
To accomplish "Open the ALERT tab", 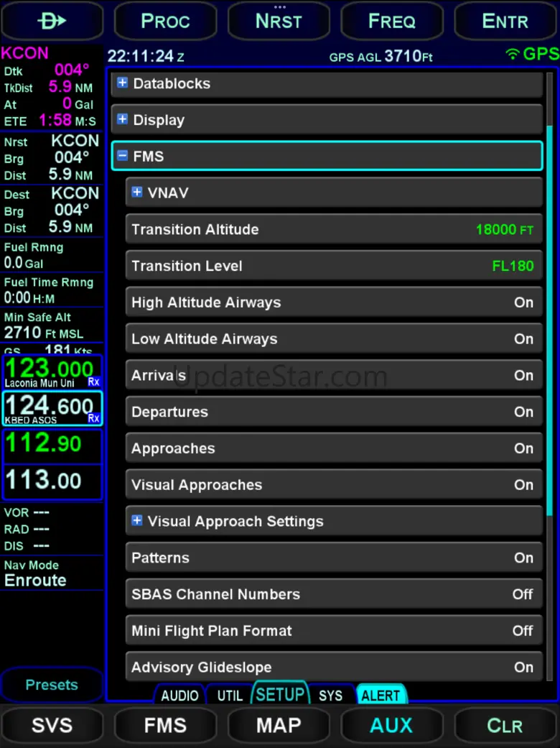I will (x=381, y=695).
